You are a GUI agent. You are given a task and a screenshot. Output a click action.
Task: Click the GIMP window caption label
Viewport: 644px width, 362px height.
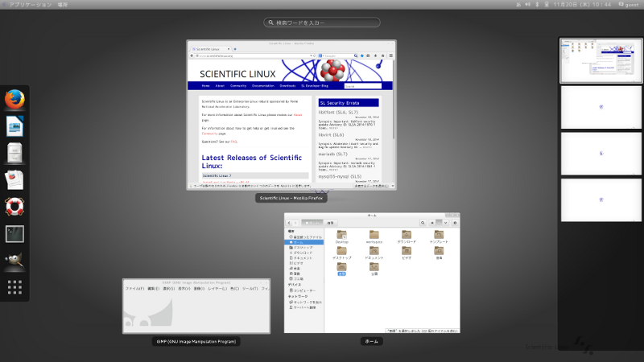196,341
